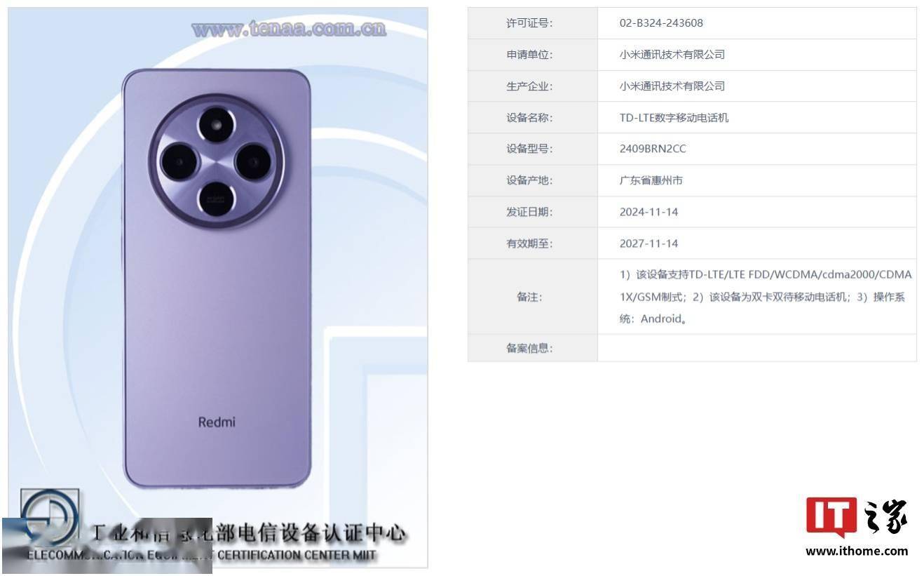Click the left camera lens on module
This screenshot has width=924, height=576.
[179, 163]
